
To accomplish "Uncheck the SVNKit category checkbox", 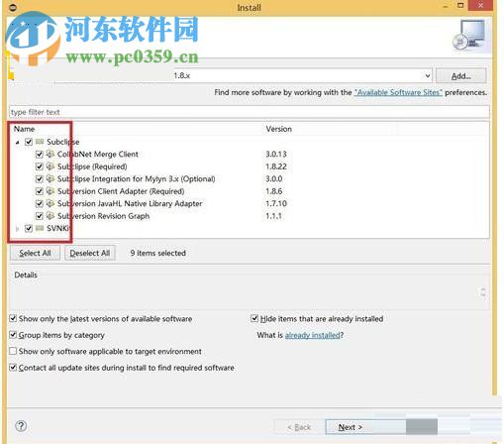I will coord(29,228).
